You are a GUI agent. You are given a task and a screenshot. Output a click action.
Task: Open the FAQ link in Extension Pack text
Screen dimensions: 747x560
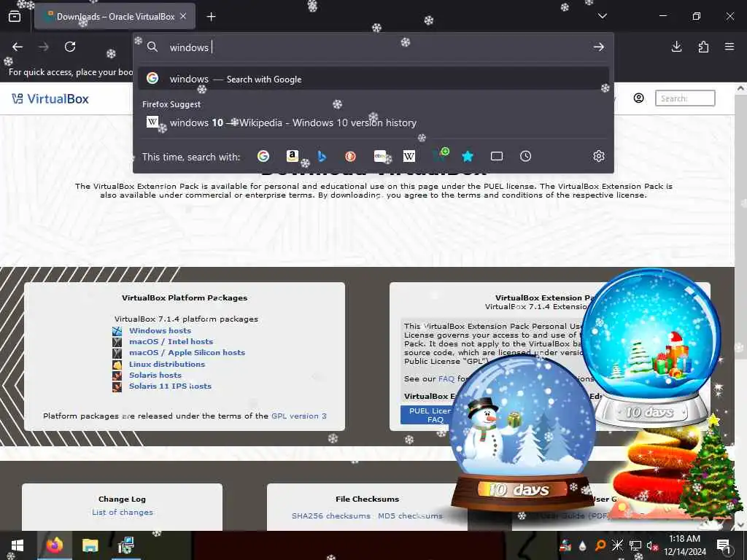(446, 379)
